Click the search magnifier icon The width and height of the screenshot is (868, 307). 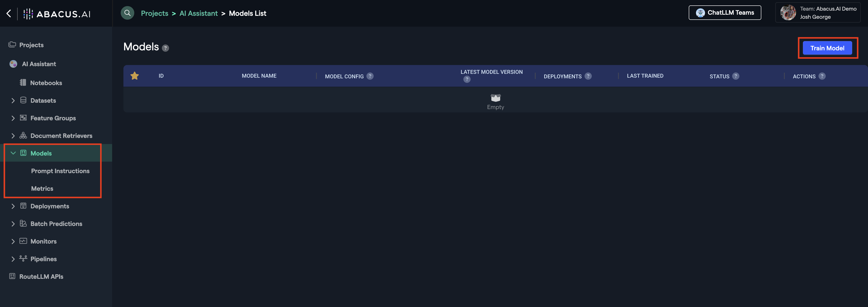click(x=127, y=13)
